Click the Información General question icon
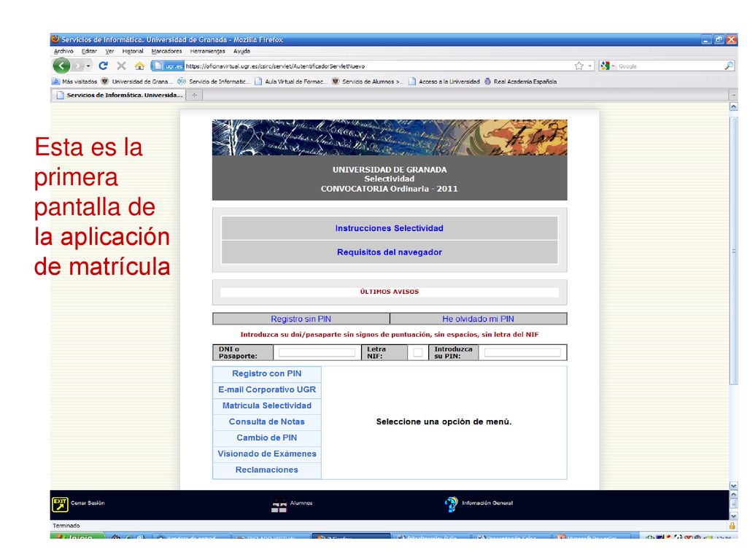 pyautogui.click(x=451, y=505)
